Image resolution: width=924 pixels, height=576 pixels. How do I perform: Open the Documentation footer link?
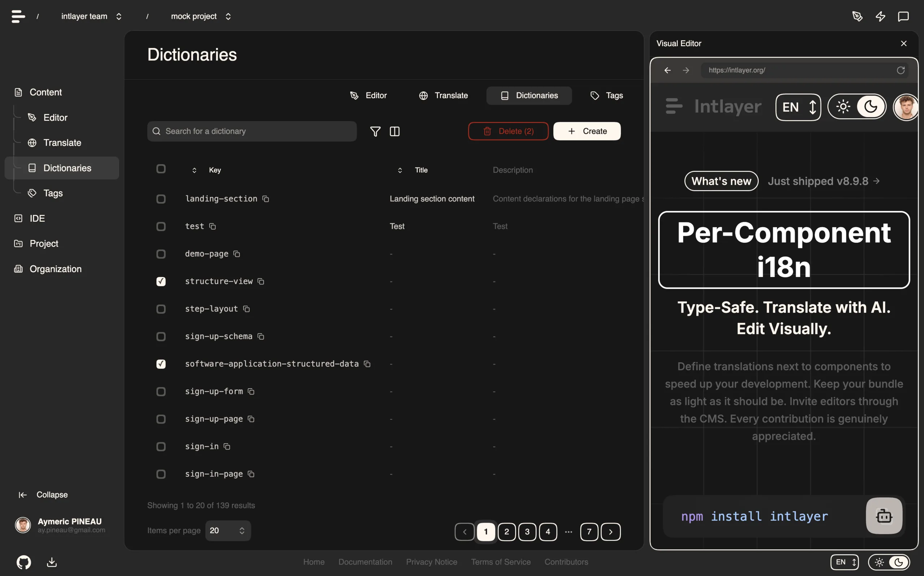pyautogui.click(x=365, y=562)
